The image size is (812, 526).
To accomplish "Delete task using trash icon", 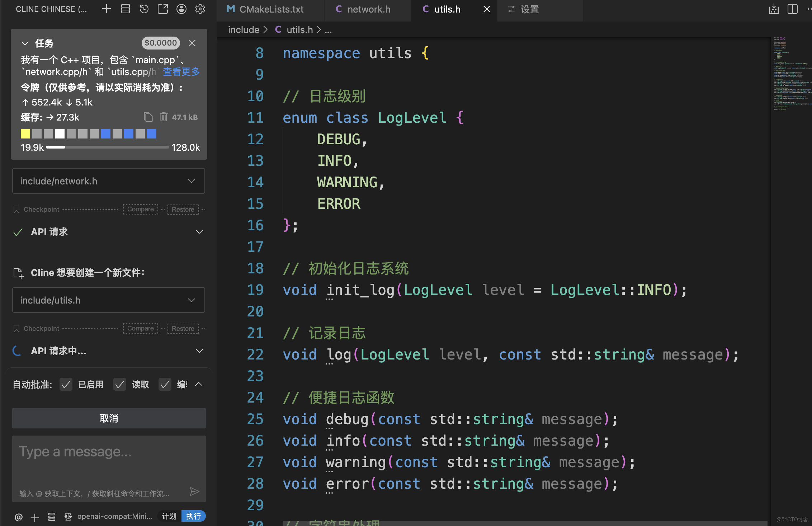I will click(164, 117).
